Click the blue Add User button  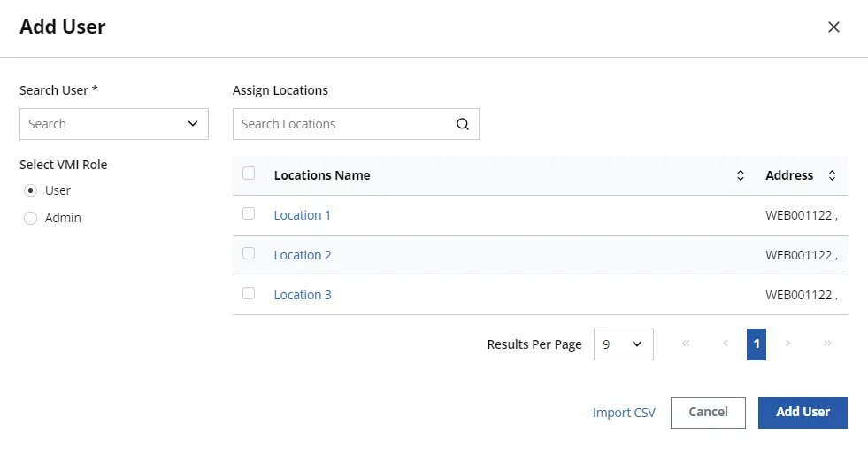click(803, 413)
